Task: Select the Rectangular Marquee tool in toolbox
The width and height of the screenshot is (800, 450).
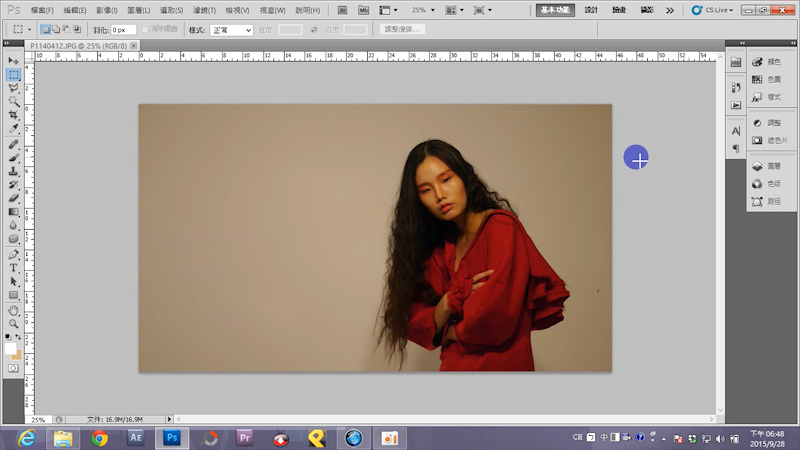Action: pos(13,74)
